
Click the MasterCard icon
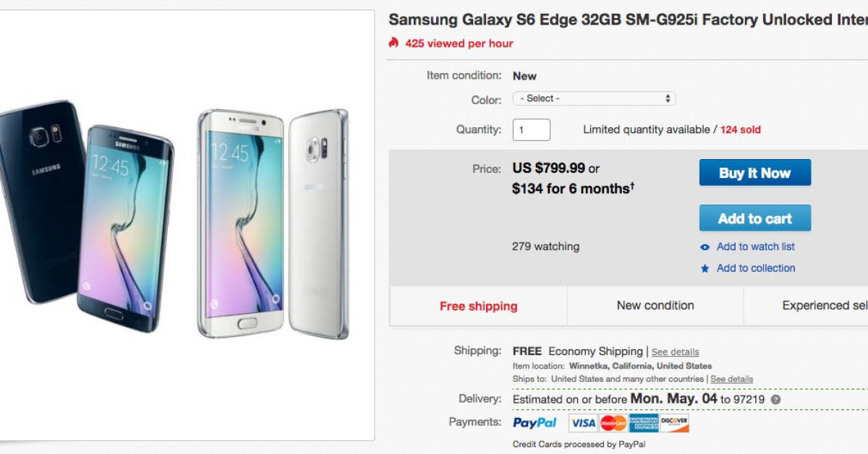click(x=613, y=423)
